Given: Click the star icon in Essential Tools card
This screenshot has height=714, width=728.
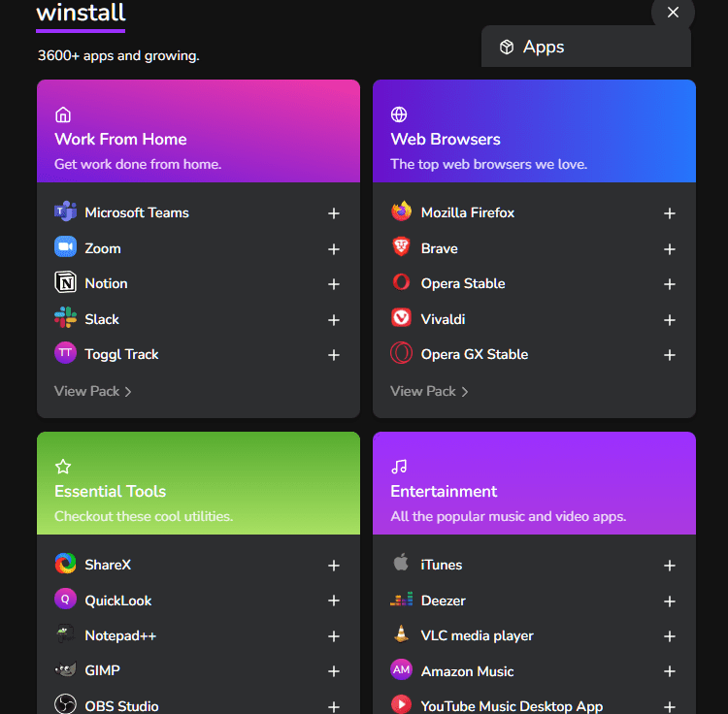Looking at the screenshot, I should tap(63, 467).
